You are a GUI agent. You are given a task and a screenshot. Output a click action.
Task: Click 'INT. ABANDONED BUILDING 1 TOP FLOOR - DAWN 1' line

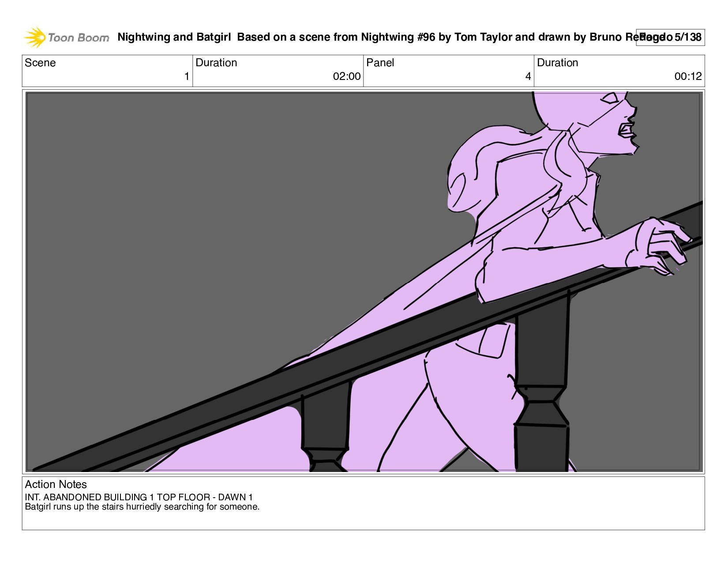[139, 497]
